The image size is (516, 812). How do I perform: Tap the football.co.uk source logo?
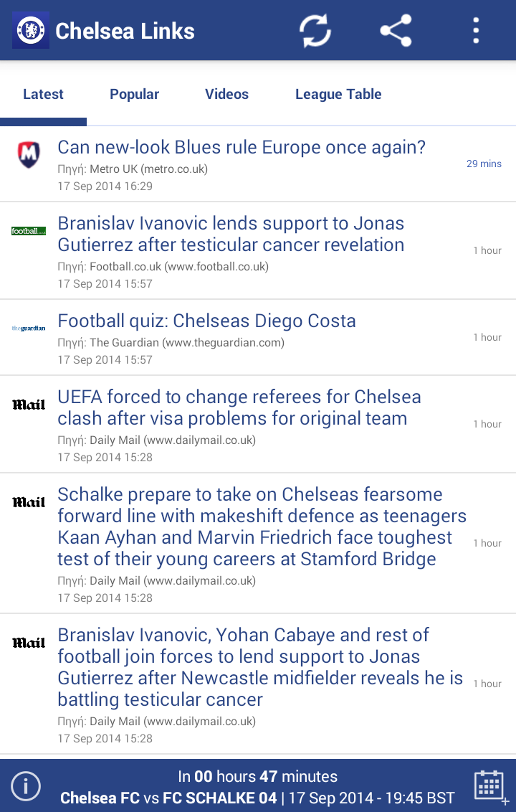coord(29,231)
